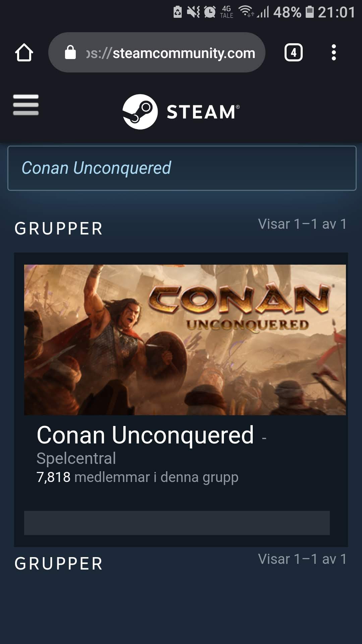Viewport: 362px width, 644px height.
Task: View the 7,818 medlemmar member count
Action: 137,477
